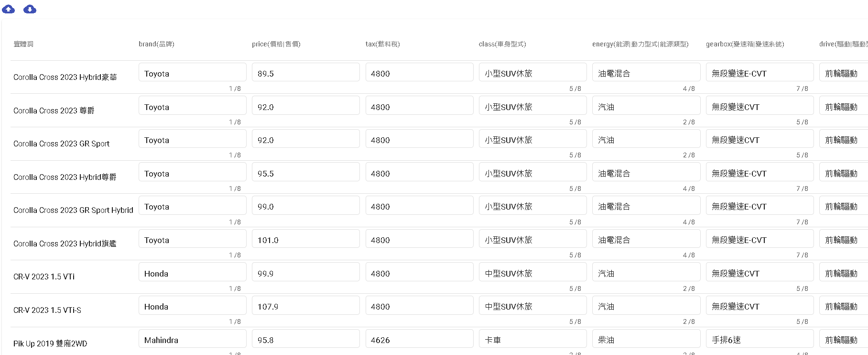
Task: Select the energy column header
Action: pyautogui.click(x=640, y=44)
